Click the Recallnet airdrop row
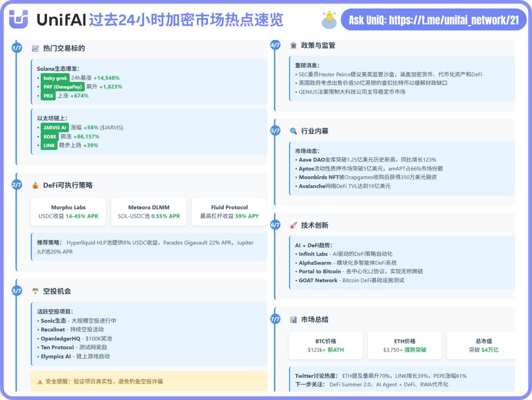 (x=70, y=330)
